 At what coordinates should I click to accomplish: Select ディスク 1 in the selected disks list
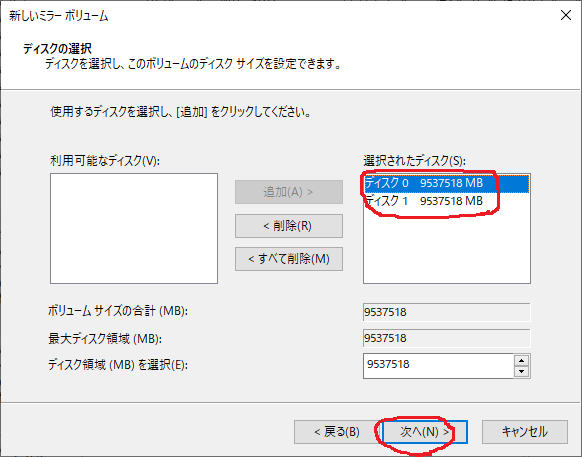pos(447,201)
